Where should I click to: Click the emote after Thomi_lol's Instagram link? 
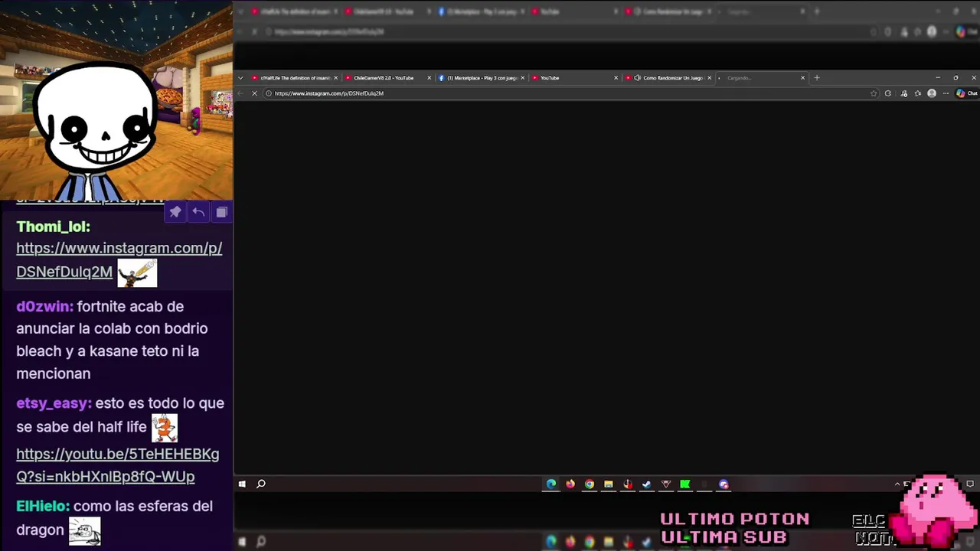coord(137,273)
